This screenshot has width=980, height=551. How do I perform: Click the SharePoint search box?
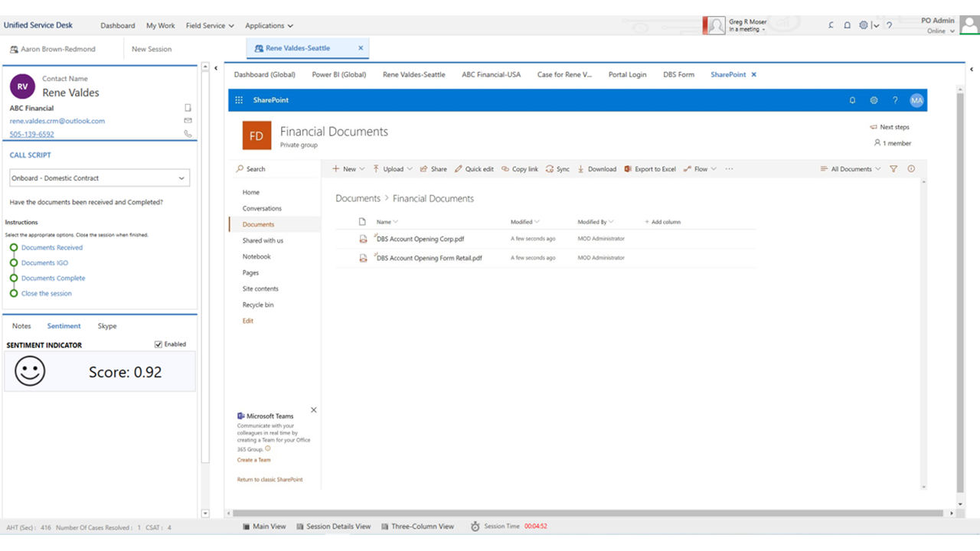point(274,169)
